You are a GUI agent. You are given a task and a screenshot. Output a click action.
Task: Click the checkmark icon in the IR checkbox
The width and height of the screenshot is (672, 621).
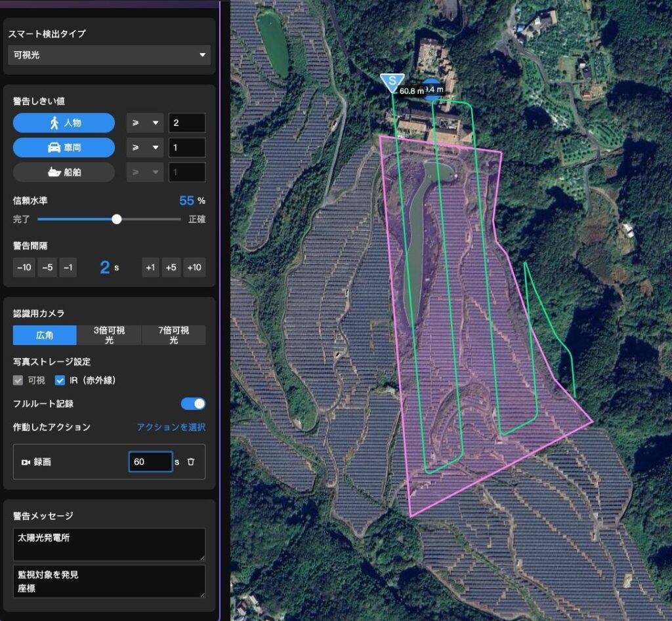(x=60, y=380)
